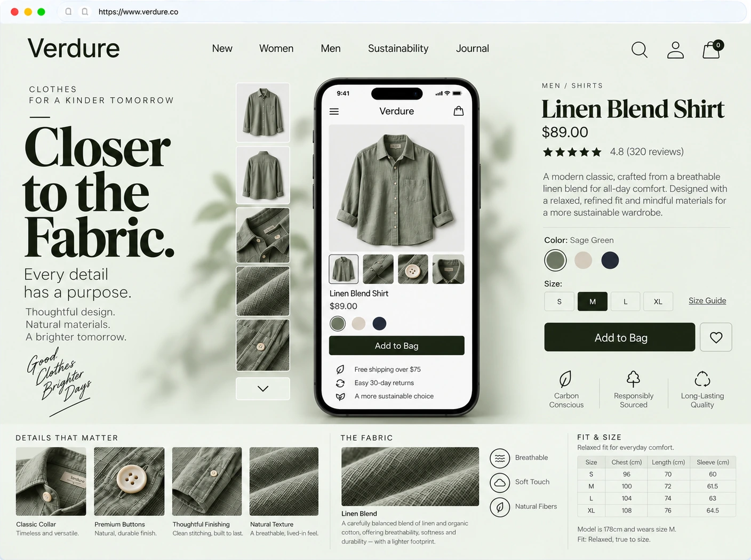Choose the Sage Green color swatch on product panel

[555, 260]
